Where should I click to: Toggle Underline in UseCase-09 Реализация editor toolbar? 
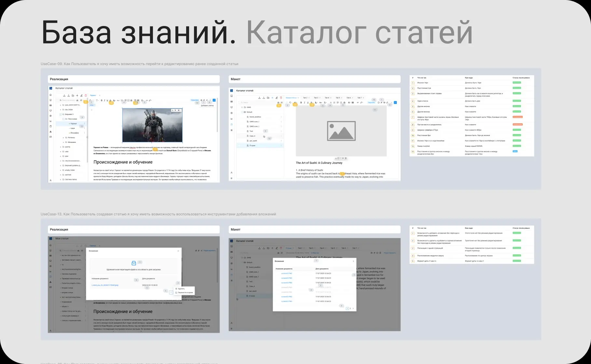[107, 100]
